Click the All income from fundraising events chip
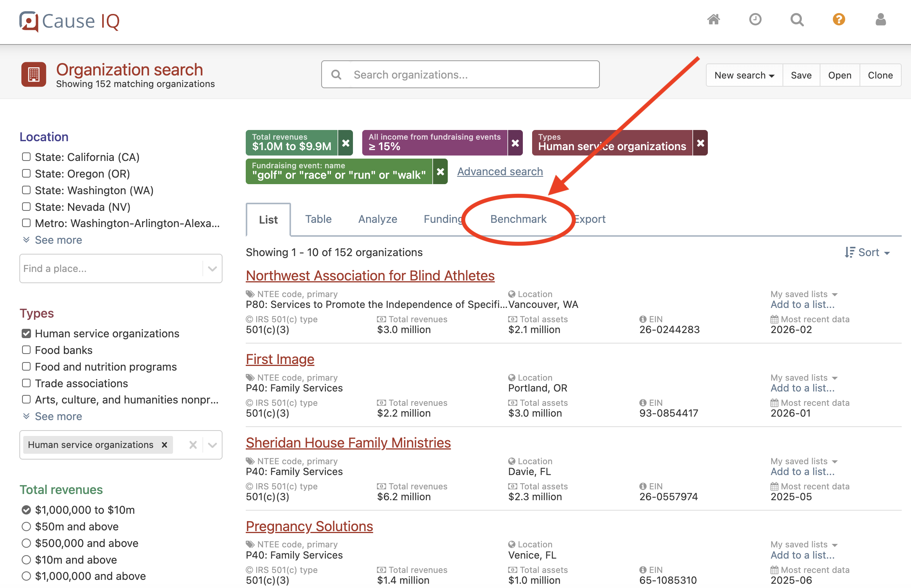The height and width of the screenshot is (588, 911). pos(435,143)
